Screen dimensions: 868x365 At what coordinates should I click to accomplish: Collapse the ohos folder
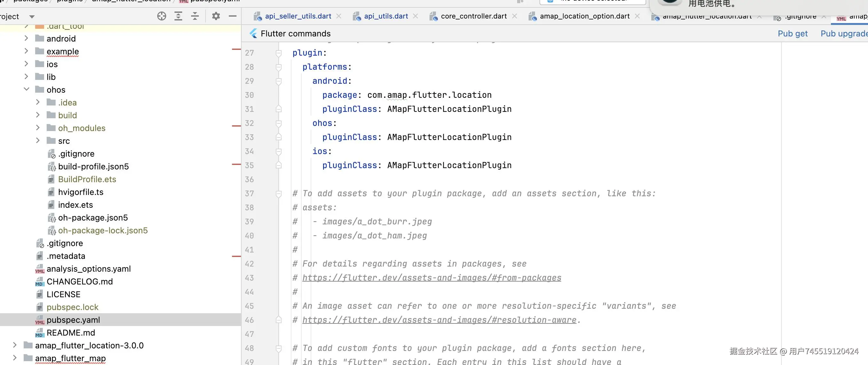(26, 89)
